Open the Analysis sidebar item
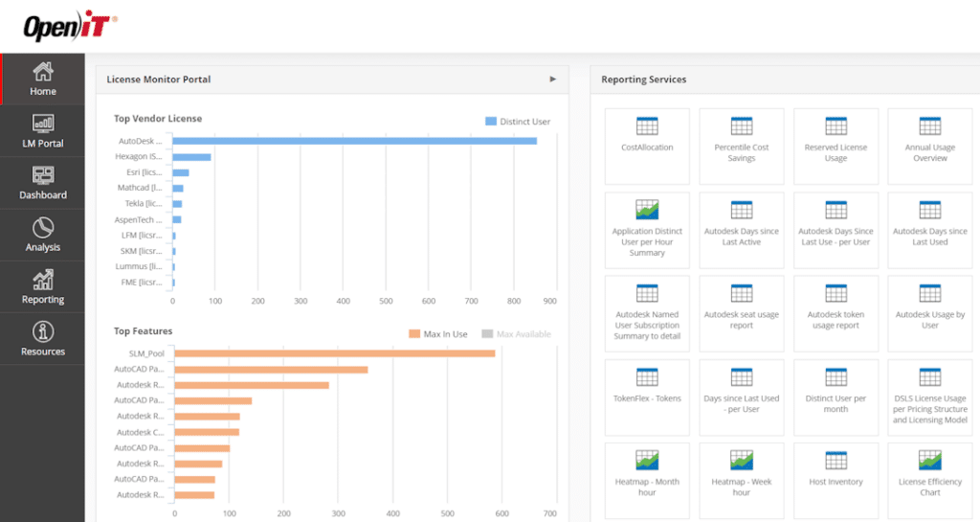980x522 pixels. [x=42, y=235]
